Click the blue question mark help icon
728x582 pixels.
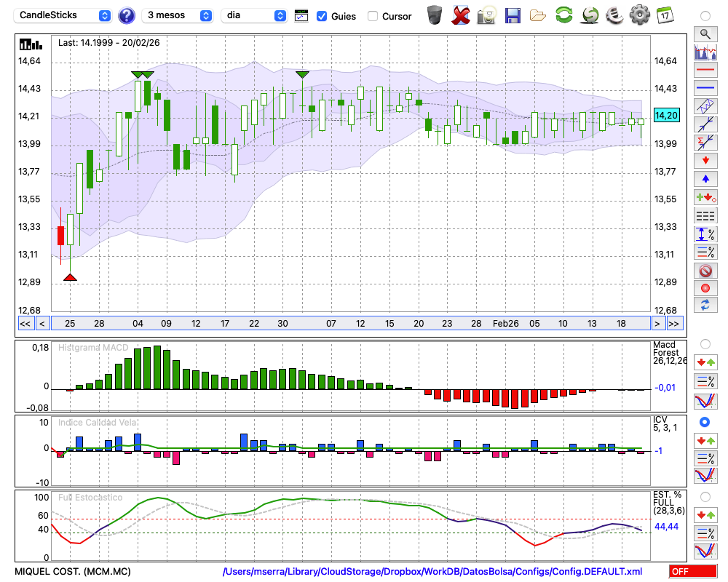point(127,15)
